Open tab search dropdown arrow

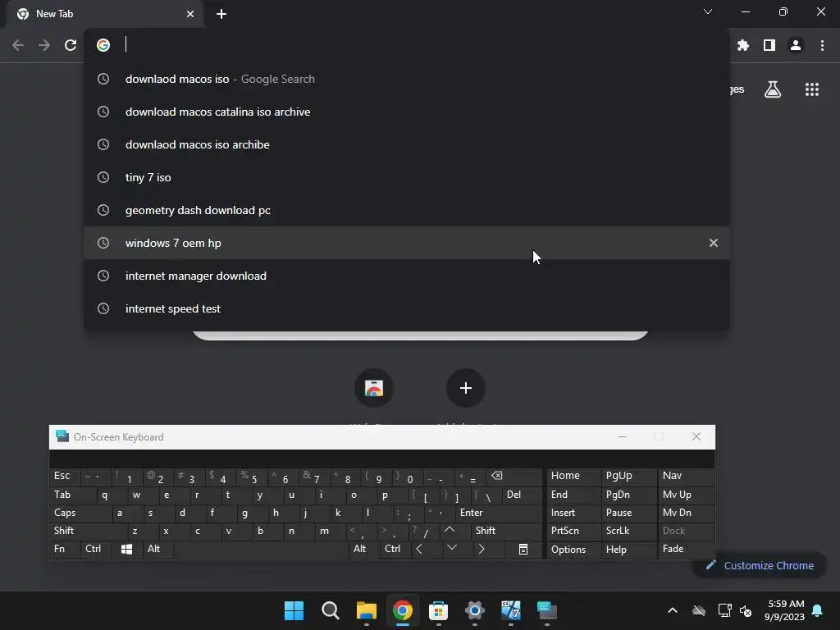pos(708,11)
